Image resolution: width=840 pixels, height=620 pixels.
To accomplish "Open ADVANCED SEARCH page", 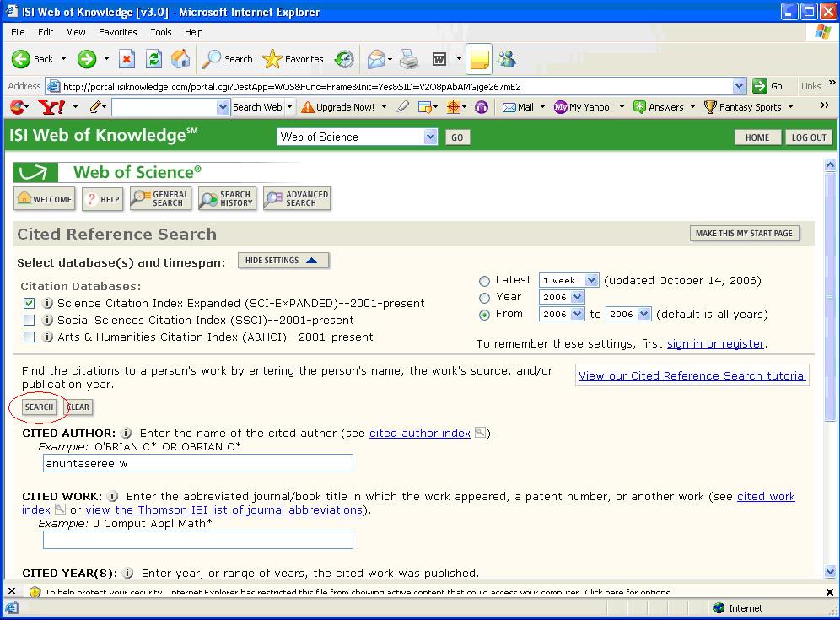I will pos(297,199).
